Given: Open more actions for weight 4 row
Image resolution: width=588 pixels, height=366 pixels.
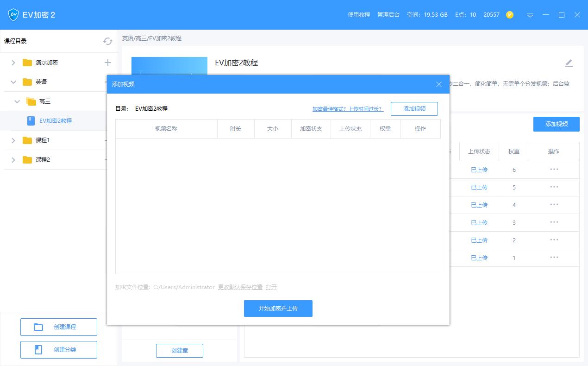Looking at the screenshot, I should (554, 205).
